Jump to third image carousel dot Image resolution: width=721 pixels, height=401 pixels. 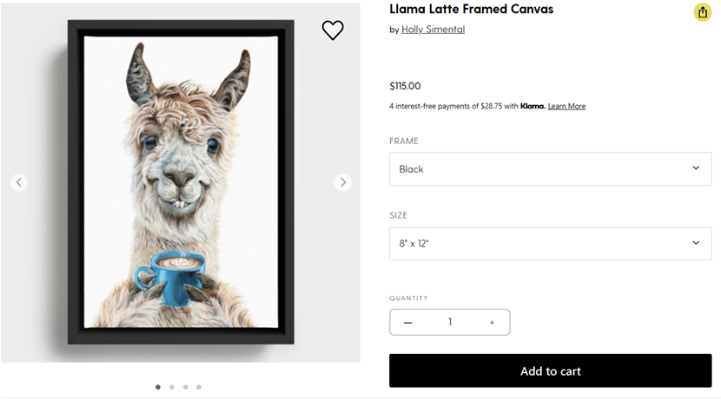click(x=185, y=387)
